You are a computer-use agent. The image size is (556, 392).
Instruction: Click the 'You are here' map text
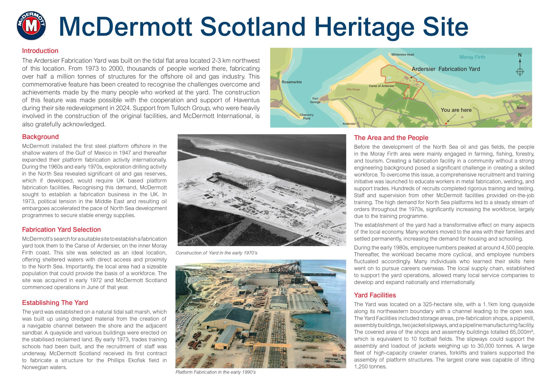[x=456, y=110]
